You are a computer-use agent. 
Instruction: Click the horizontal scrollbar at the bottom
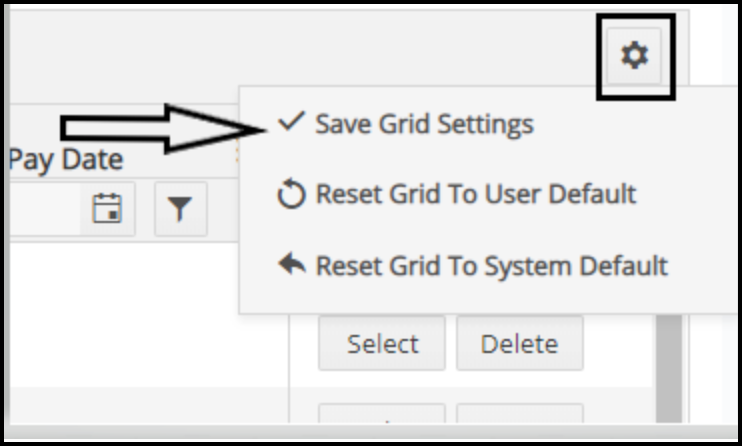369,431
